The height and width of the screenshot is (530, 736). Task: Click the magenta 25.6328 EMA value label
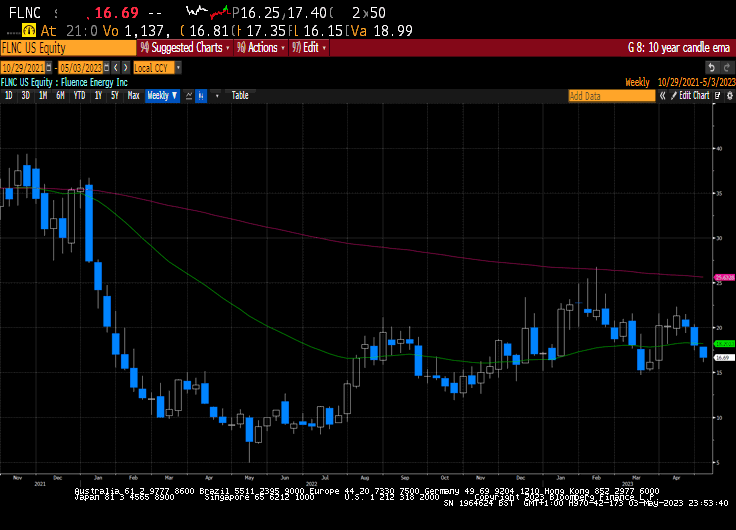pos(725,277)
